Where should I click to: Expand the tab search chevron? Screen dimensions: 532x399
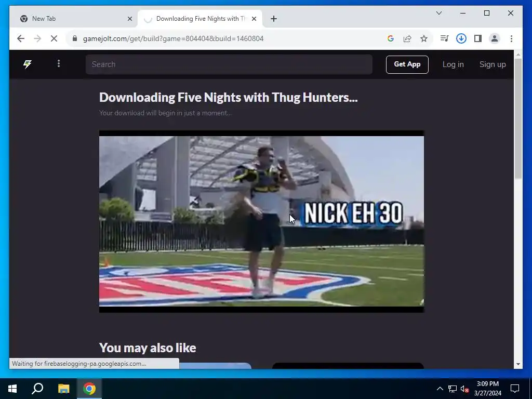438,13
